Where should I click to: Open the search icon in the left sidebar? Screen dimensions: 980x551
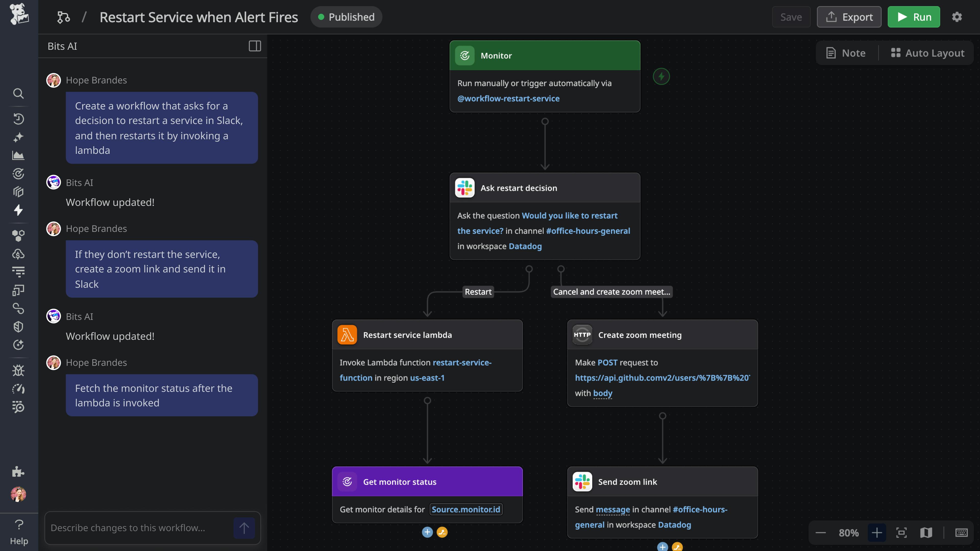(18, 94)
